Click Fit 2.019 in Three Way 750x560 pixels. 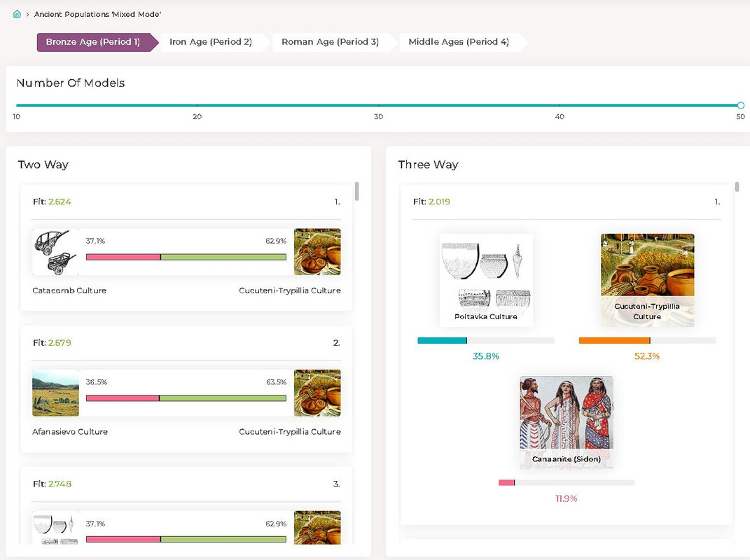coord(439,202)
